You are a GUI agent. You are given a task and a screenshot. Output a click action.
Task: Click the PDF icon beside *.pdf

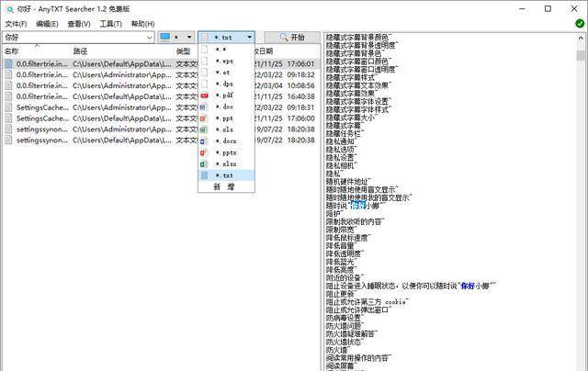[x=204, y=96]
